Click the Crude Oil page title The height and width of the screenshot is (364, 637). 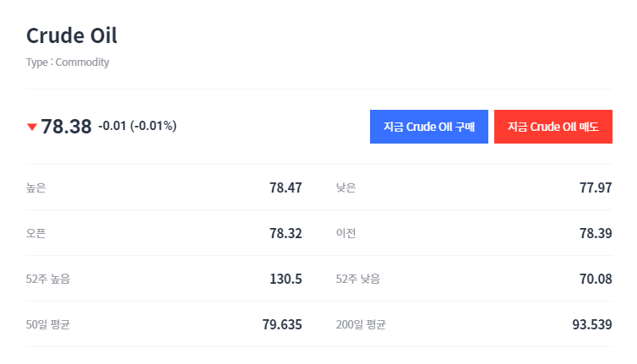(72, 35)
